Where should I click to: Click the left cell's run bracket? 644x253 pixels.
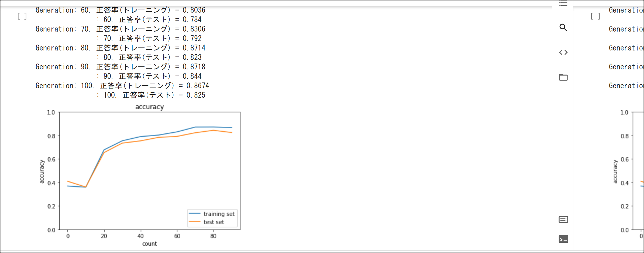[x=22, y=16]
